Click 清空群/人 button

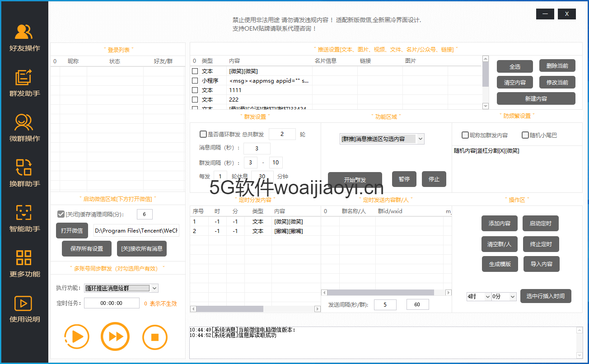pyautogui.click(x=499, y=244)
